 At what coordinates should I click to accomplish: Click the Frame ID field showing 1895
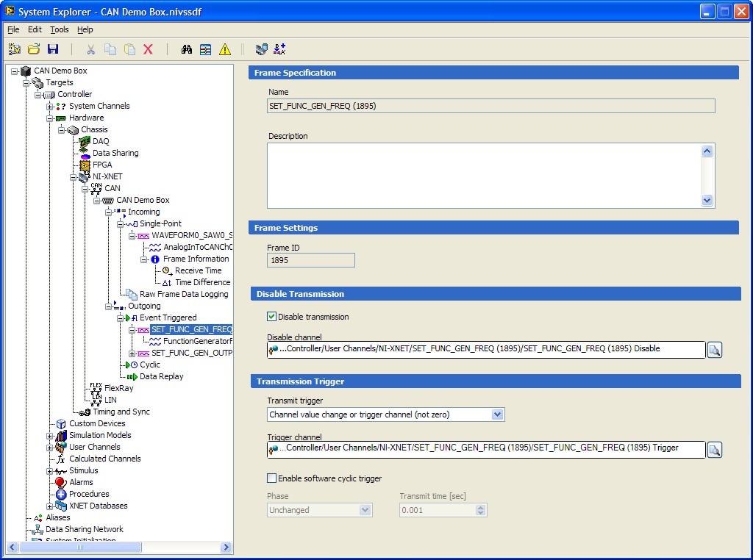point(311,260)
